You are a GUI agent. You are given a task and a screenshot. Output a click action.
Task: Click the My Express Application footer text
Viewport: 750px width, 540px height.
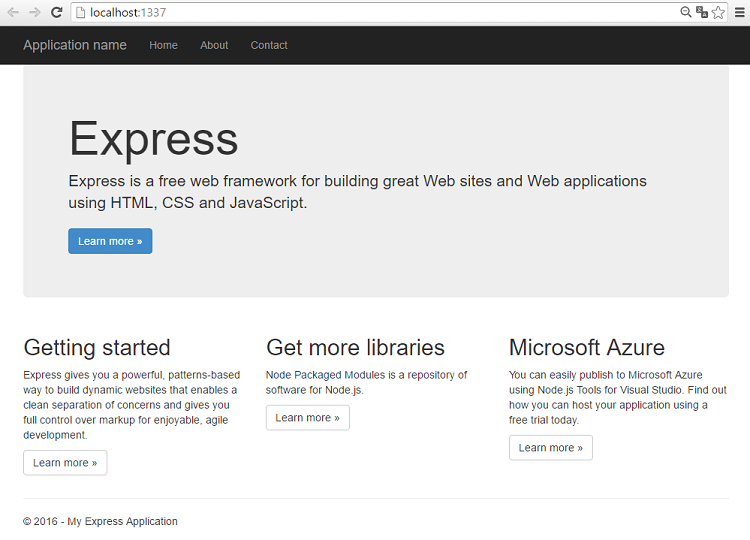(x=122, y=521)
